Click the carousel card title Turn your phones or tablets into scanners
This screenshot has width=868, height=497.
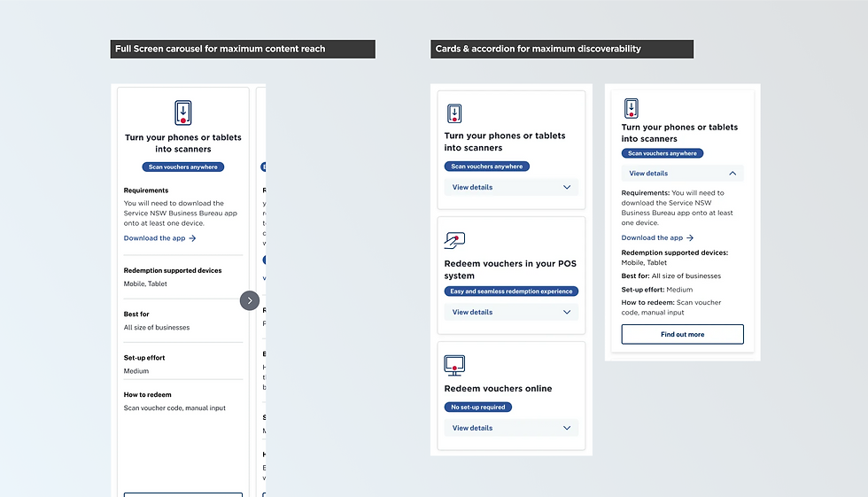point(183,144)
